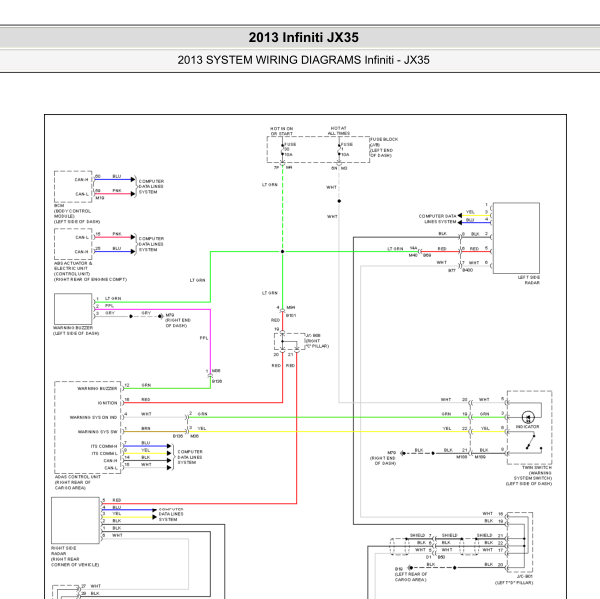The width and height of the screenshot is (600, 599).
Task: Click the 'PPL' wire label at warning buzzer pin 2
Action: (109, 306)
